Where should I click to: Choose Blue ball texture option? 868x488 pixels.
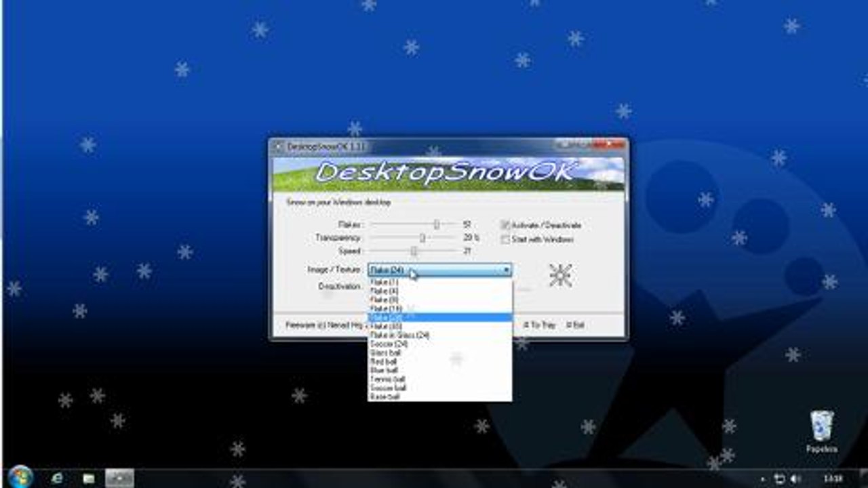pos(439,370)
